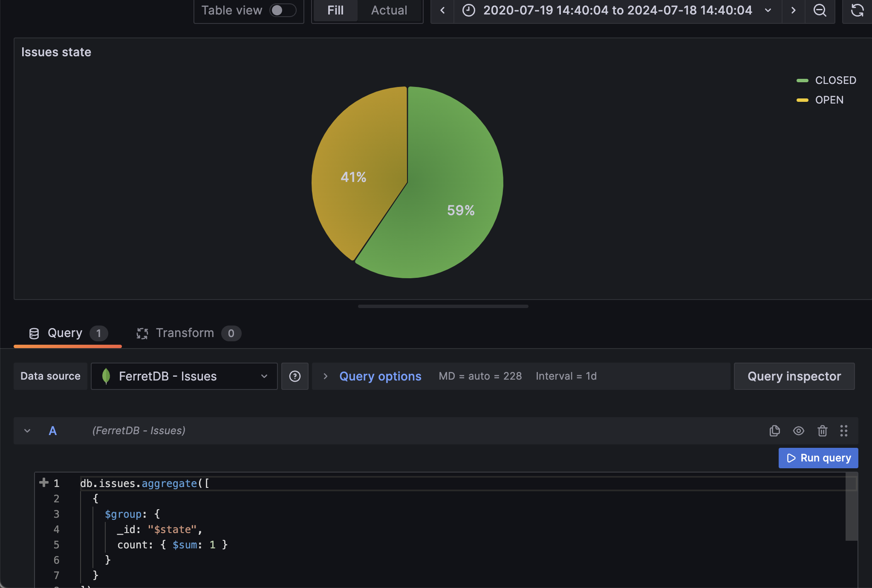Open the Query inspector
Screen dimensions: 872x588
click(794, 376)
